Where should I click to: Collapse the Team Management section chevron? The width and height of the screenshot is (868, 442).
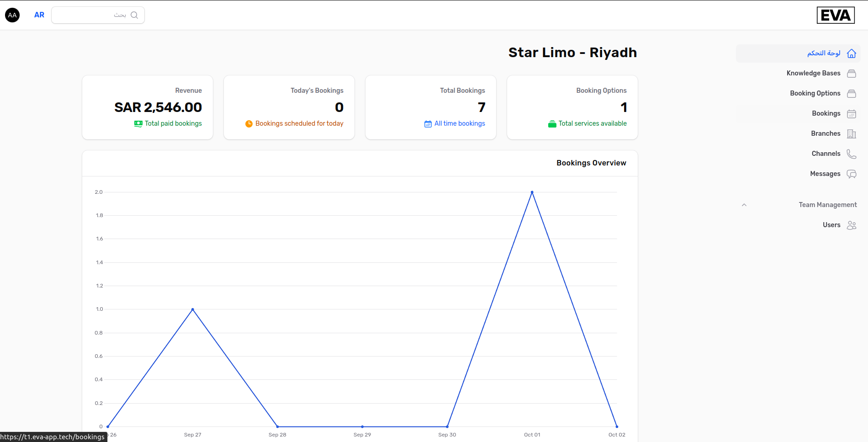click(744, 205)
